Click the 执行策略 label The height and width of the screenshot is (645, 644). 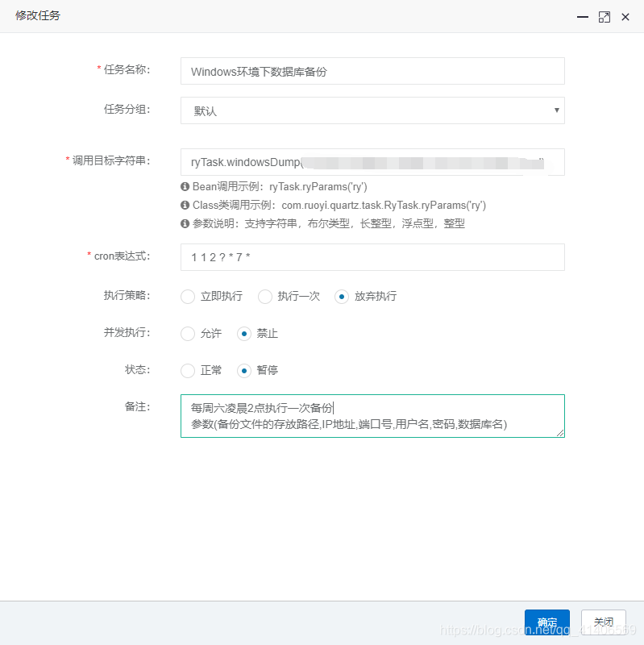click(x=127, y=295)
